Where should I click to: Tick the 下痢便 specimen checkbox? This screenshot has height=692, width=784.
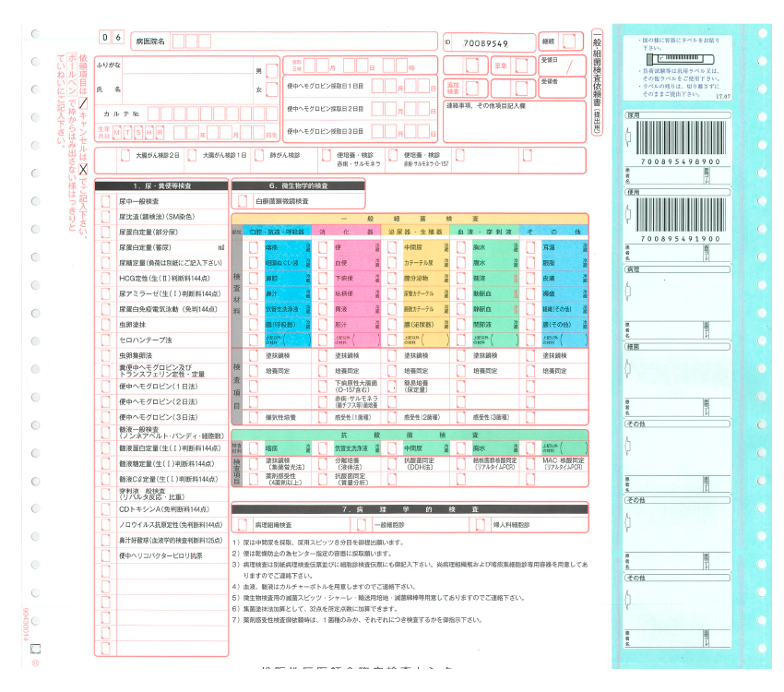[323, 278]
